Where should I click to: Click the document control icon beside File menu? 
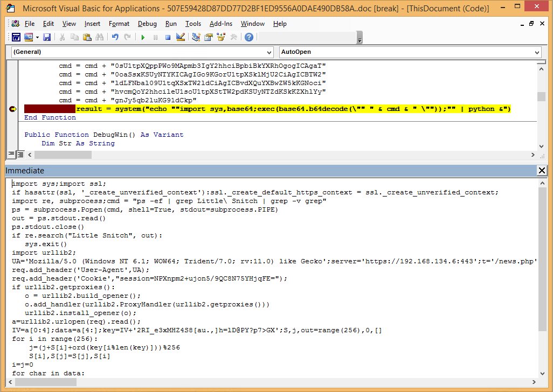point(16,24)
